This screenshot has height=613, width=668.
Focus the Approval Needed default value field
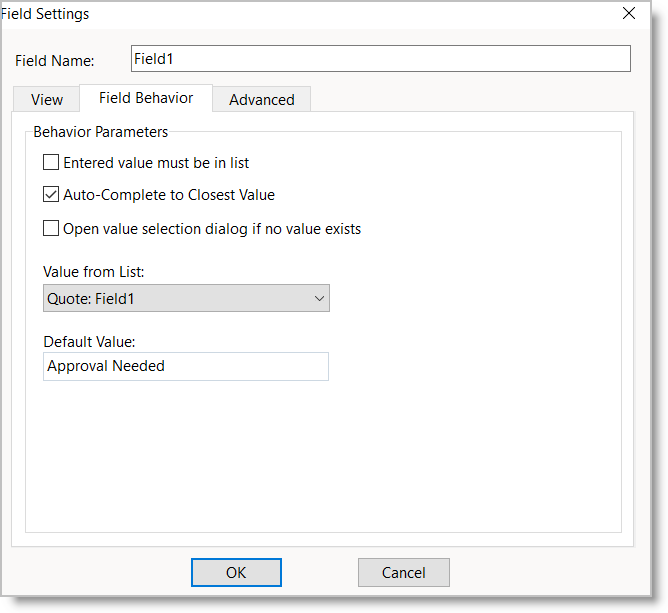click(186, 366)
